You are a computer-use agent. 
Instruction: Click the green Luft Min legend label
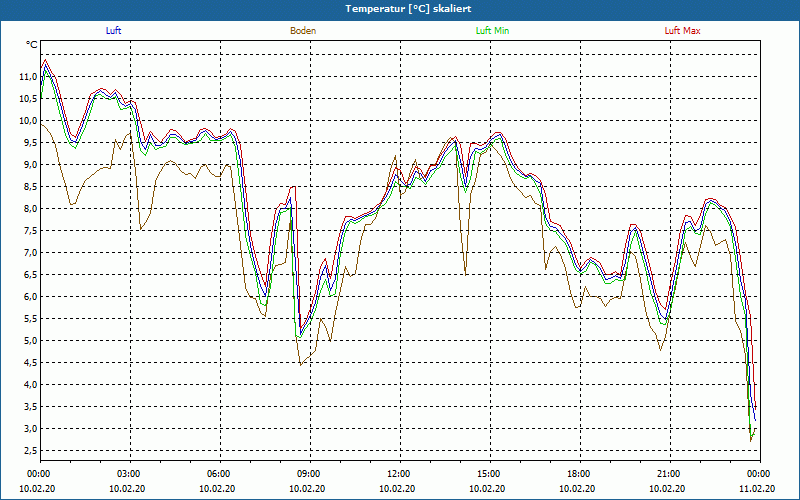[x=492, y=31]
